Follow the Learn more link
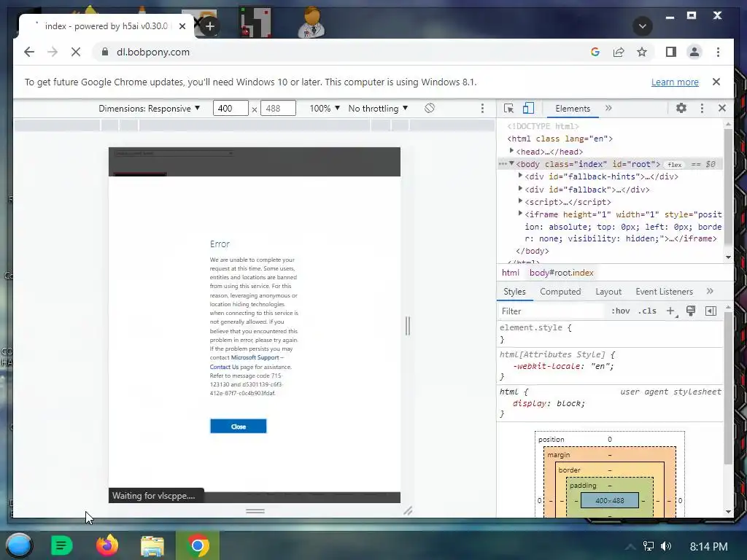Screen dimensions: 747x560 coord(675,82)
